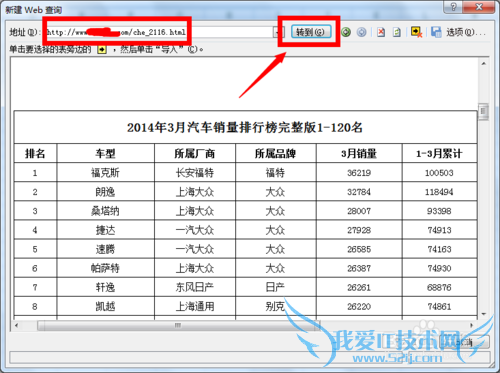Click the 上海大众 cell in the 朗逸 row
This screenshot has width=500, height=373.
click(195, 192)
